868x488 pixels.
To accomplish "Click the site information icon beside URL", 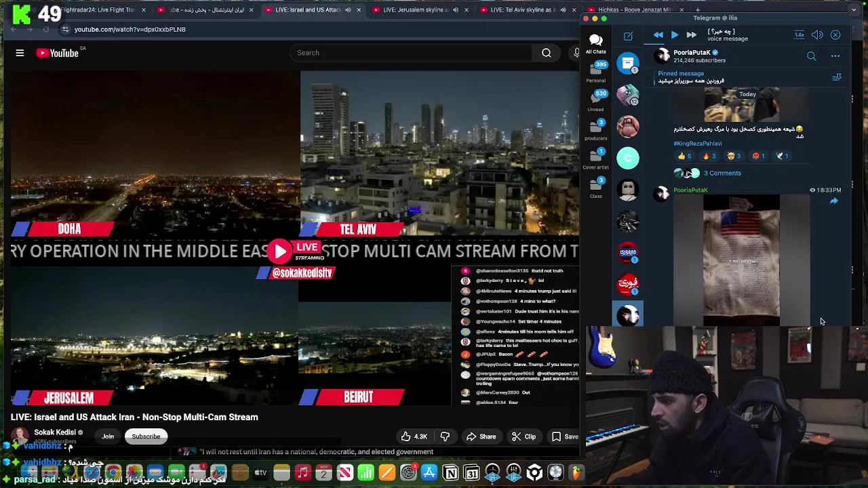I will 65,29.
